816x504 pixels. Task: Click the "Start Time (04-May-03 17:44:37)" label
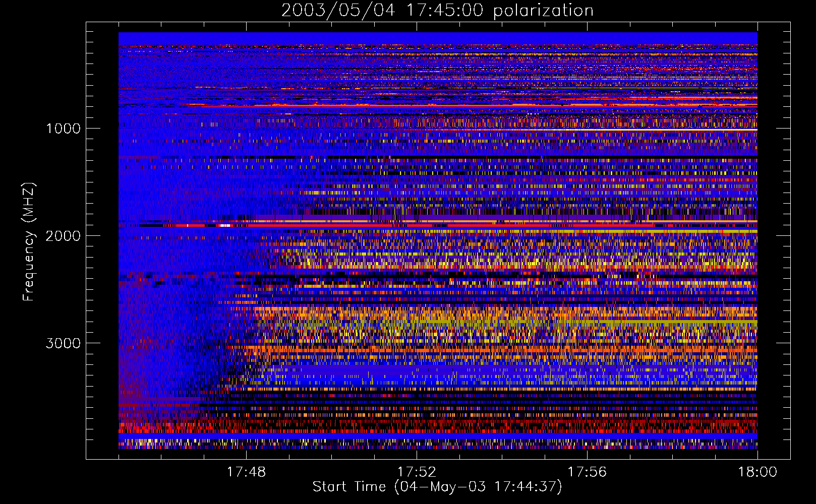(x=437, y=487)
